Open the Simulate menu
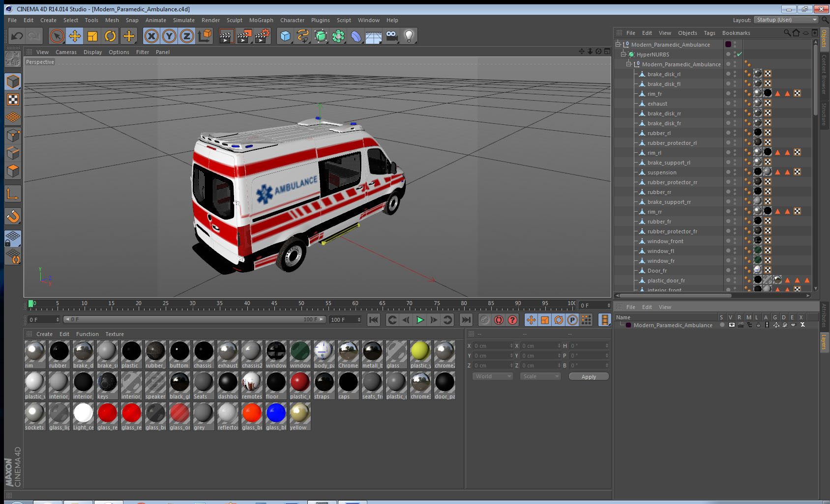This screenshot has width=830, height=504. pyautogui.click(x=184, y=20)
